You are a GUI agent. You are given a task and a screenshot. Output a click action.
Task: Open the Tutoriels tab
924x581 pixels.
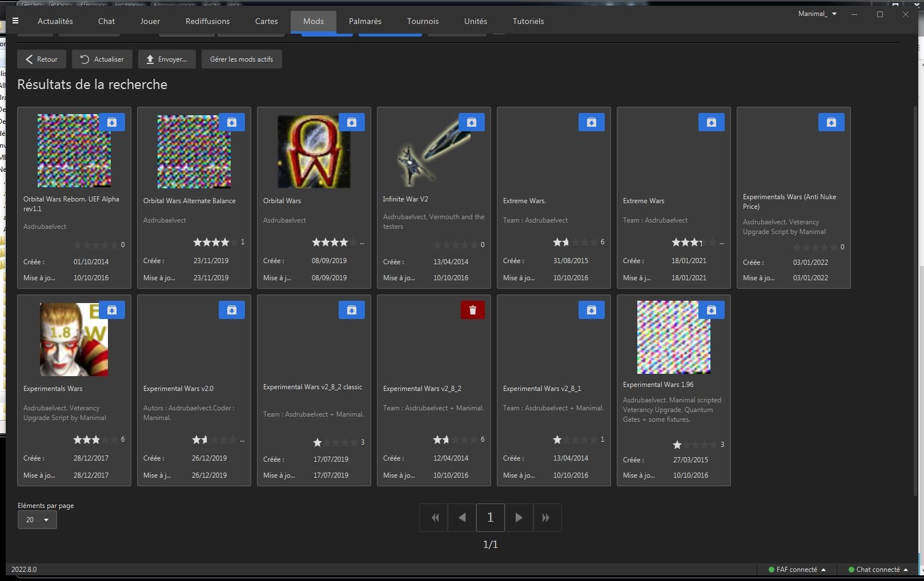[x=528, y=21]
